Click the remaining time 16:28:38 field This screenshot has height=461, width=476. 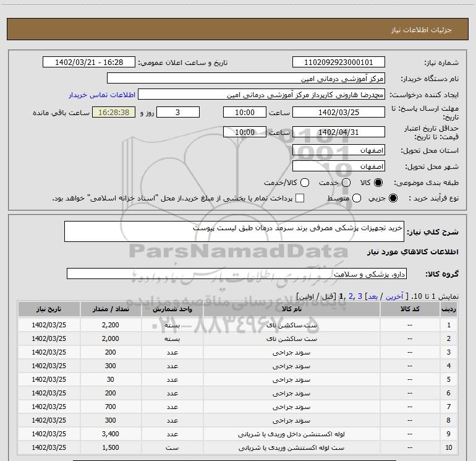pos(114,112)
